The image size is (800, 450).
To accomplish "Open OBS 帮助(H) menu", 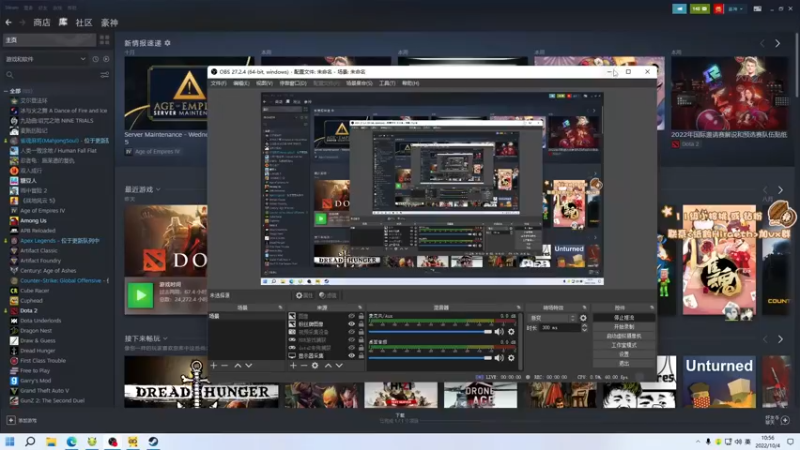I will [x=410, y=83].
